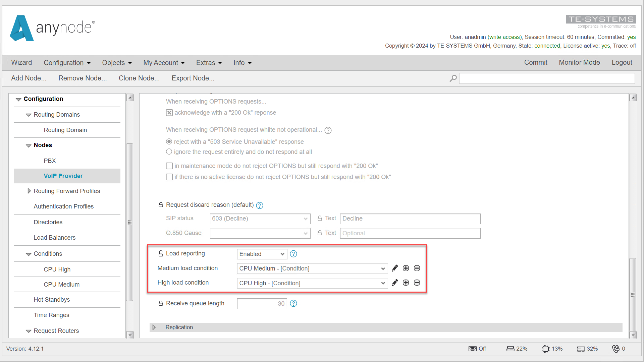This screenshot has width=644, height=362.
Task: Remove the Medium load condition
Action: click(417, 268)
